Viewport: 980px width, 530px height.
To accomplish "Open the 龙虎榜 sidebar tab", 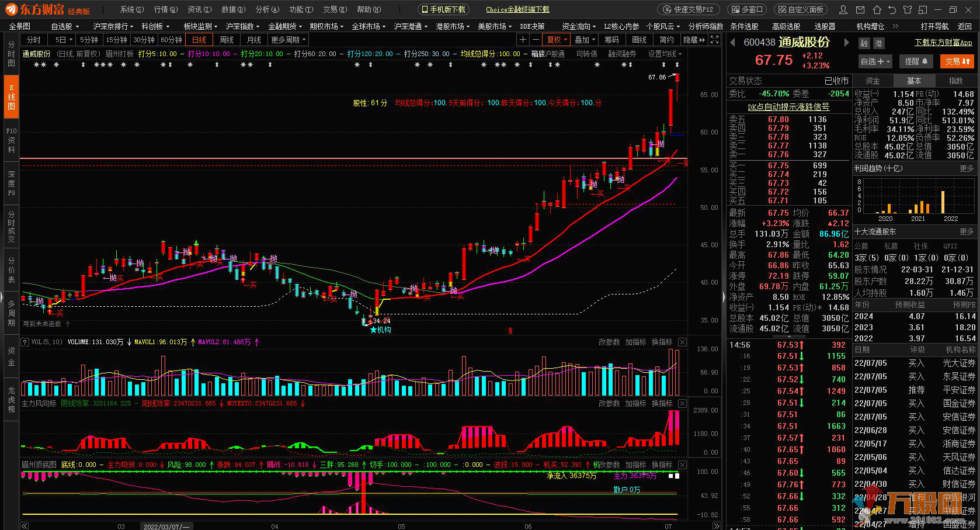I will click(x=11, y=399).
